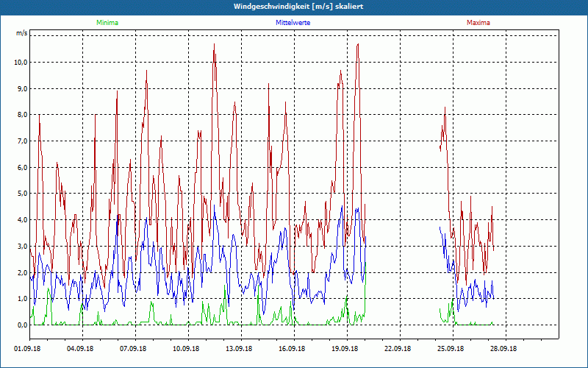Click the 3,0 y-axis value
The image size is (588, 368).
coord(22,247)
